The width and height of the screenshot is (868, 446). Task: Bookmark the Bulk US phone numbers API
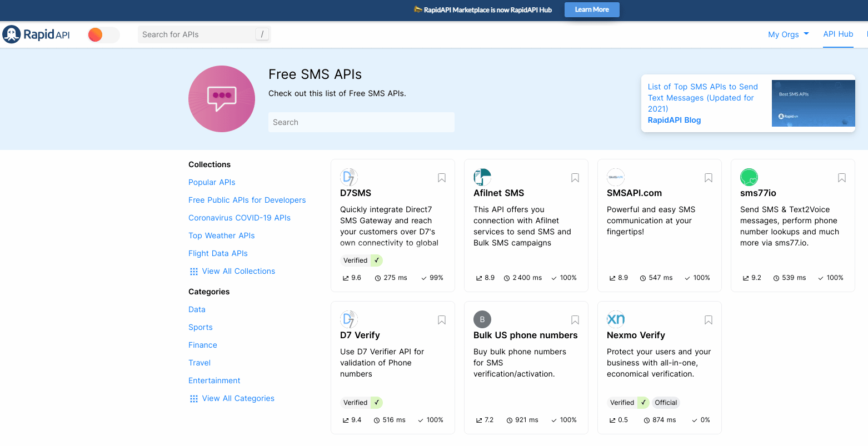[575, 320]
